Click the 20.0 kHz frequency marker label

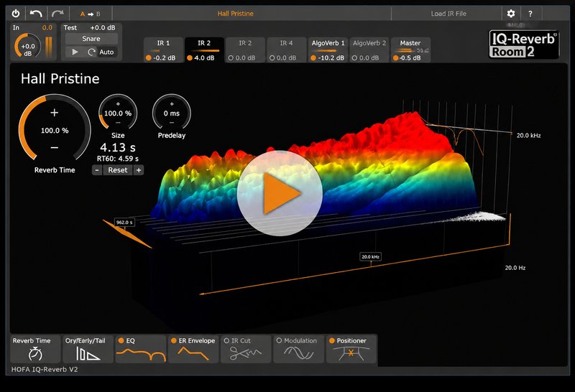click(370, 257)
